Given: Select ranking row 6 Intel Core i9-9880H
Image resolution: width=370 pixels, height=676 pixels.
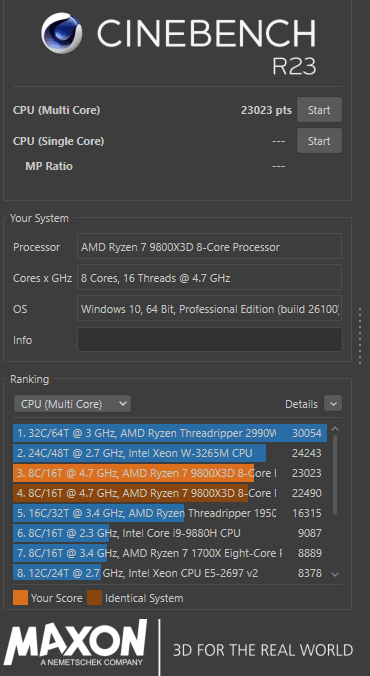Looking at the screenshot, I should (170, 533).
